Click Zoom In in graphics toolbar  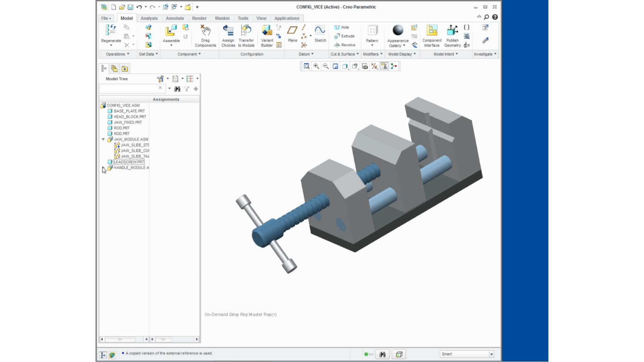click(316, 66)
